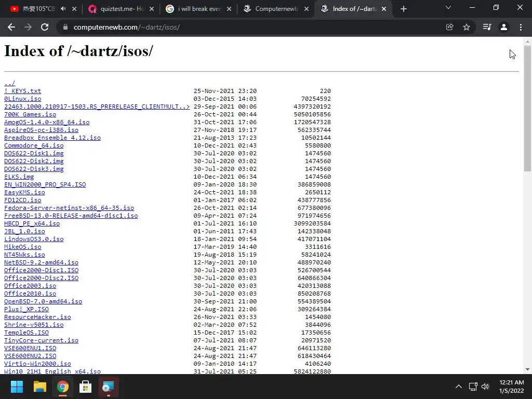The width and height of the screenshot is (532, 399).
Task: Open the tab search dropdown
Action: (448, 7)
